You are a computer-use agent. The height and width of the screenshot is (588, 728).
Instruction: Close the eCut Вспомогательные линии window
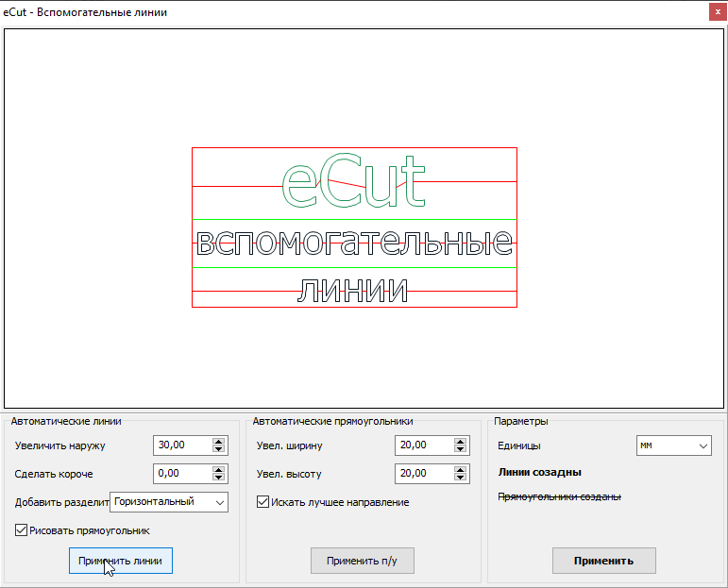point(718,12)
